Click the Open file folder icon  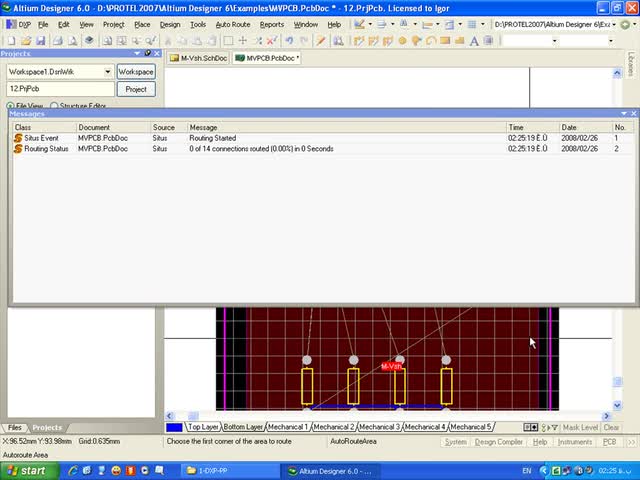coord(26,40)
